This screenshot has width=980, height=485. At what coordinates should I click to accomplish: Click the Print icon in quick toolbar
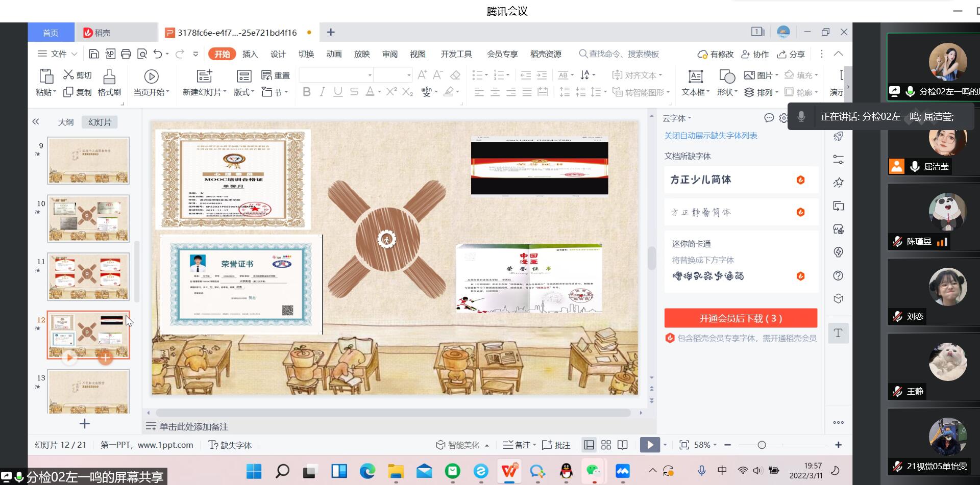[x=126, y=54]
